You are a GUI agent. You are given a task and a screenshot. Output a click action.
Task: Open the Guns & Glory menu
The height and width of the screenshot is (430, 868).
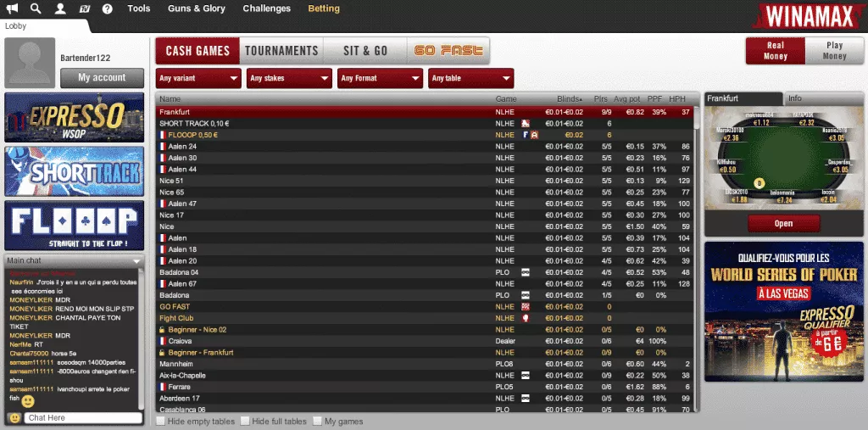[x=196, y=8]
